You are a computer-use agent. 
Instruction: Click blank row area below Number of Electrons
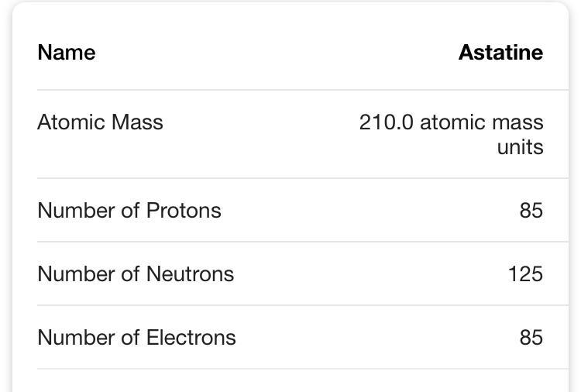290,381
